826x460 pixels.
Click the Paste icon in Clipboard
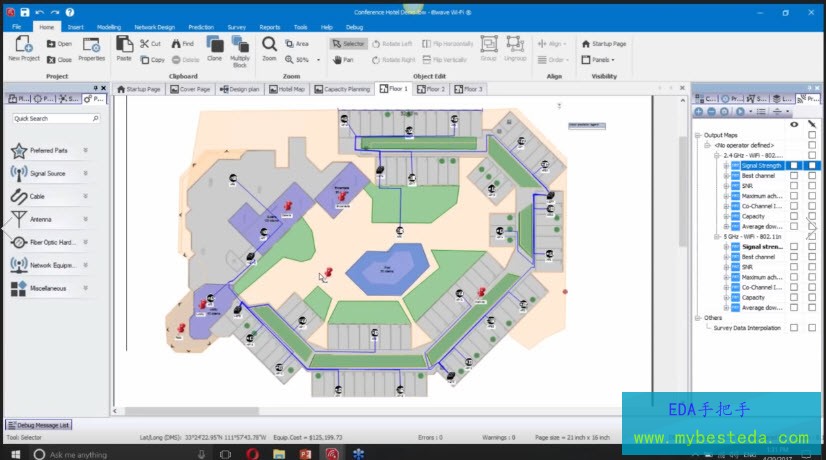[124, 46]
